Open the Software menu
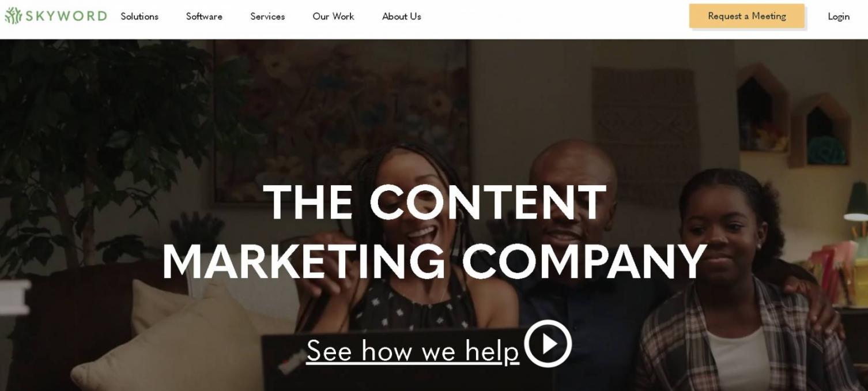This screenshot has height=391, width=868. coord(204,17)
